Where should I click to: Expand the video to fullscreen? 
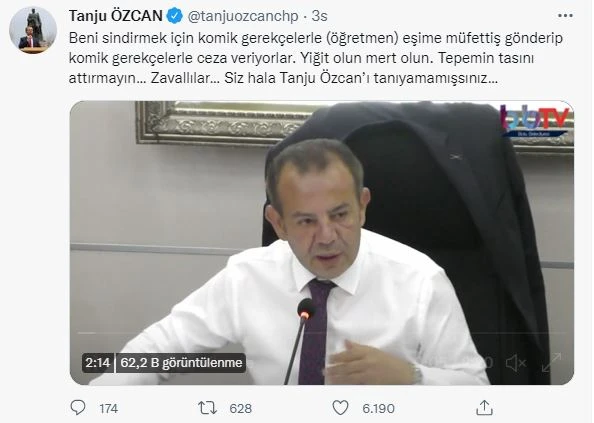click(551, 362)
